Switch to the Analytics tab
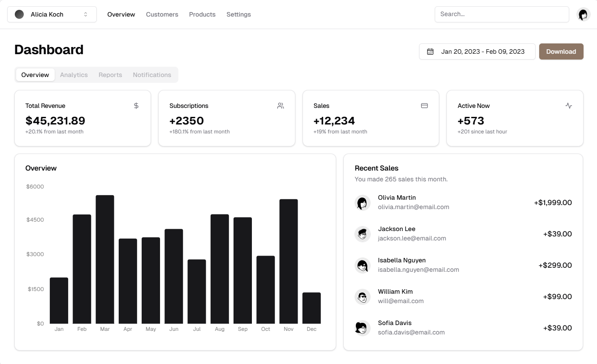Viewport: 597px width, 364px height. click(74, 75)
